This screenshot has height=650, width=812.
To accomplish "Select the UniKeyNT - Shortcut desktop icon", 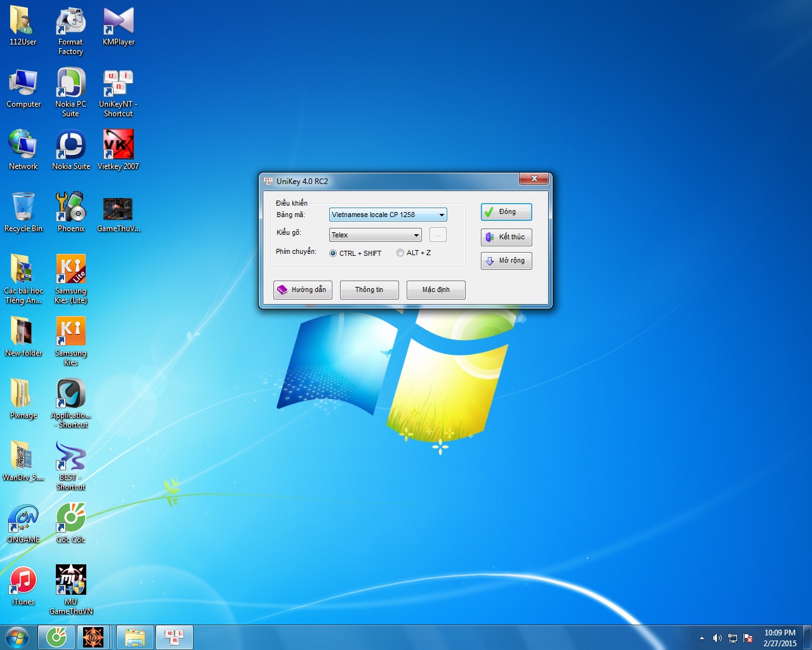I will tap(118, 93).
